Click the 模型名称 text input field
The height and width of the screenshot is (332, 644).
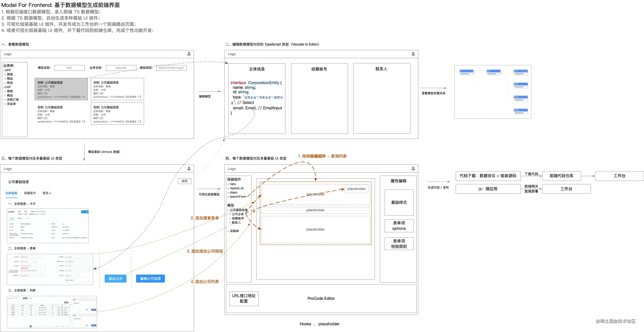point(69,68)
